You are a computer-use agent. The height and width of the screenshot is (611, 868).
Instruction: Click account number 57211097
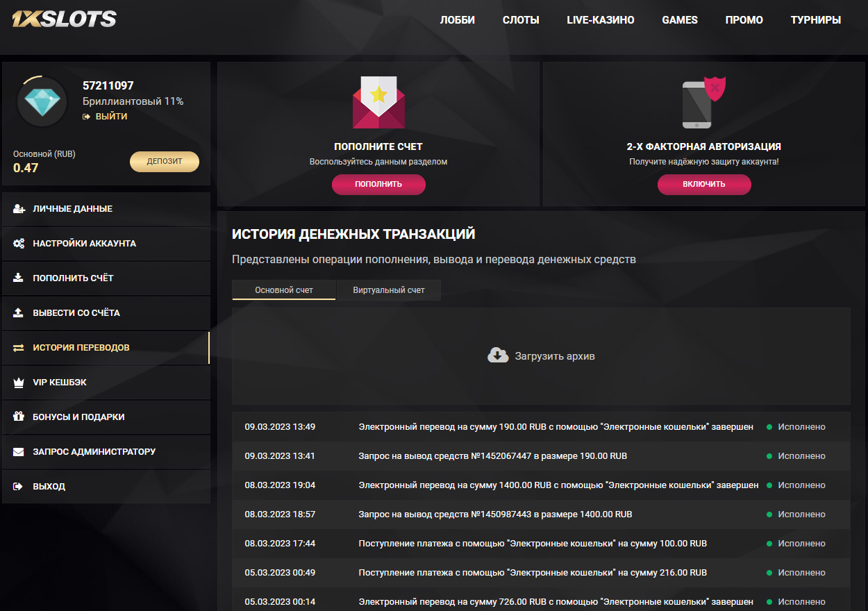(x=108, y=86)
